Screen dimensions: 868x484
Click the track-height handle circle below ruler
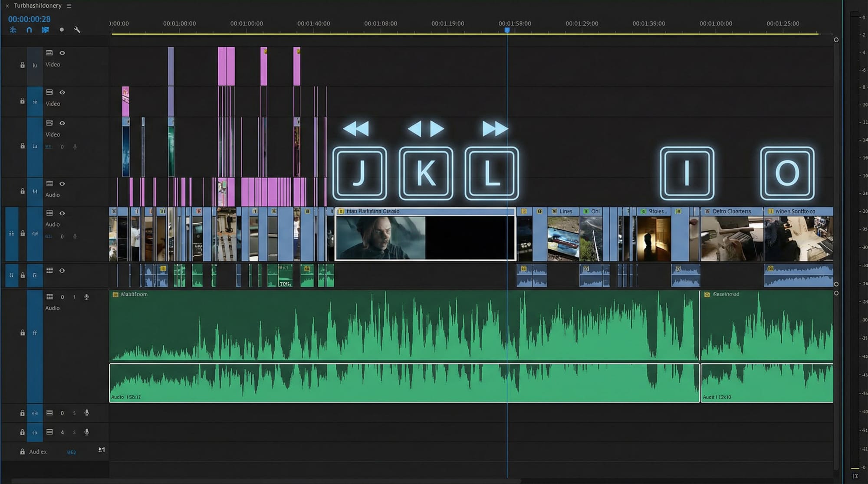click(x=836, y=40)
